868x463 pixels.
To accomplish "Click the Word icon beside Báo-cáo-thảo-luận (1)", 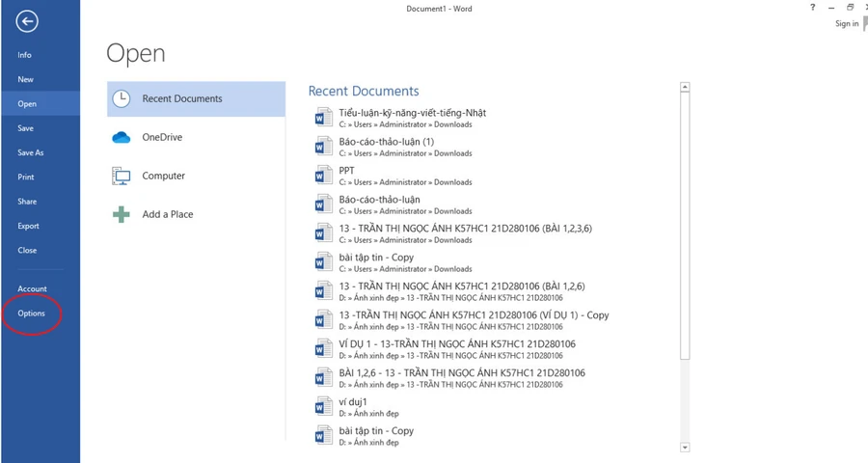I will (x=323, y=147).
